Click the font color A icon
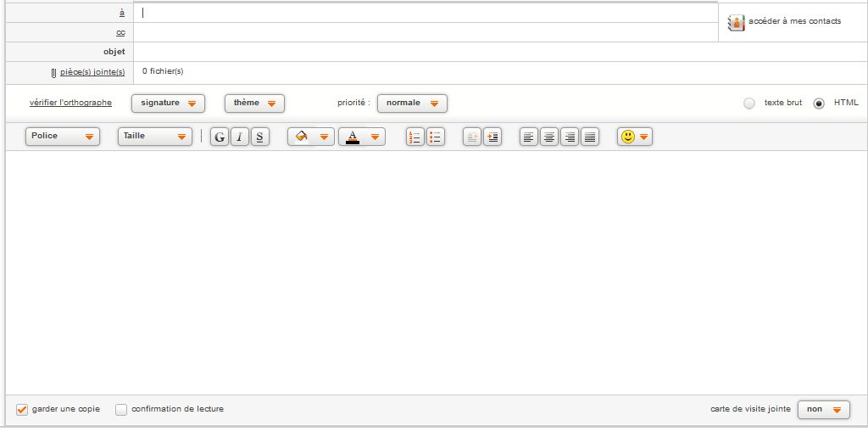Screen dimensions: 868x437 353,137
